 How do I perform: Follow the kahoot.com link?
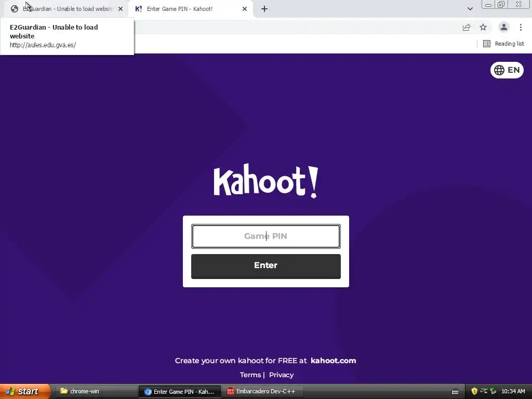click(x=333, y=361)
